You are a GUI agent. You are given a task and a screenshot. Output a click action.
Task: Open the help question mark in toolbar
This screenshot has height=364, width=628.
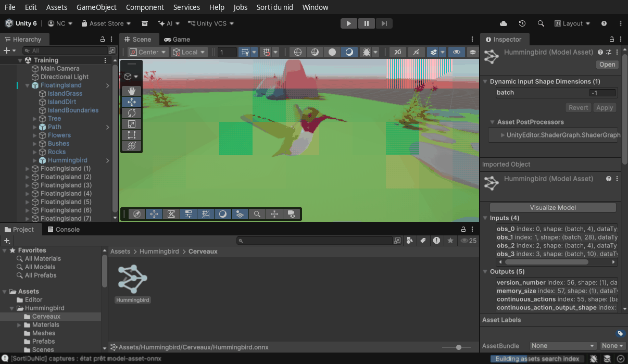pyautogui.click(x=604, y=23)
